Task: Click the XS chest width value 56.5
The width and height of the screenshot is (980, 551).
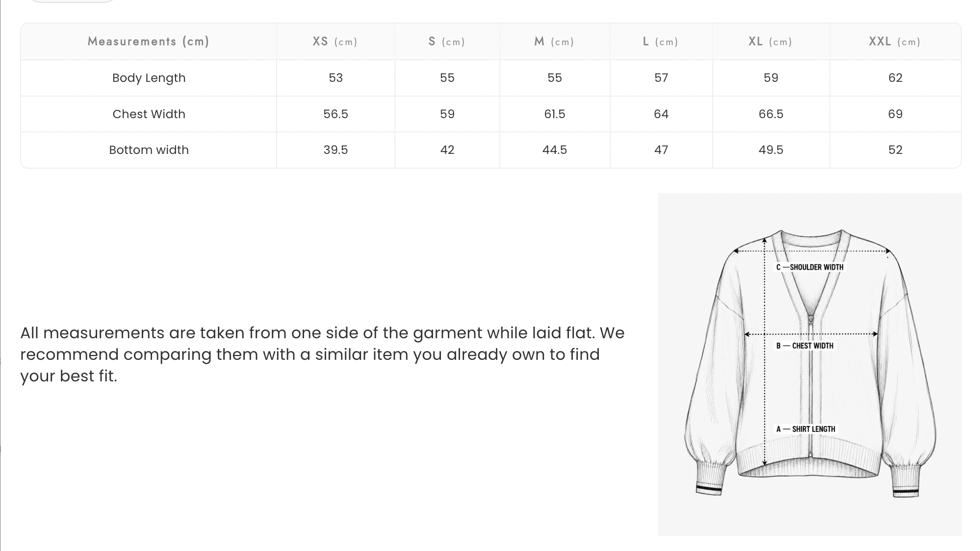Action: pyautogui.click(x=335, y=114)
